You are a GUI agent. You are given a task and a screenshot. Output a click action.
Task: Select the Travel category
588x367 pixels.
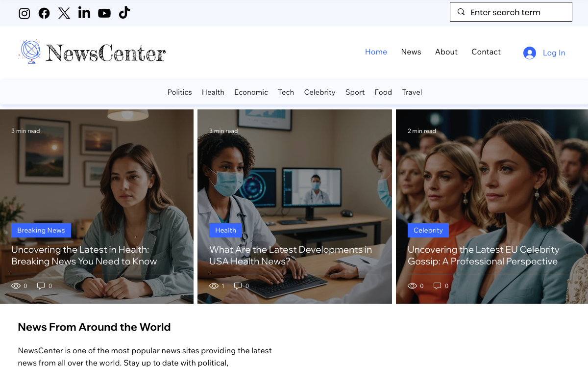(x=412, y=92)
